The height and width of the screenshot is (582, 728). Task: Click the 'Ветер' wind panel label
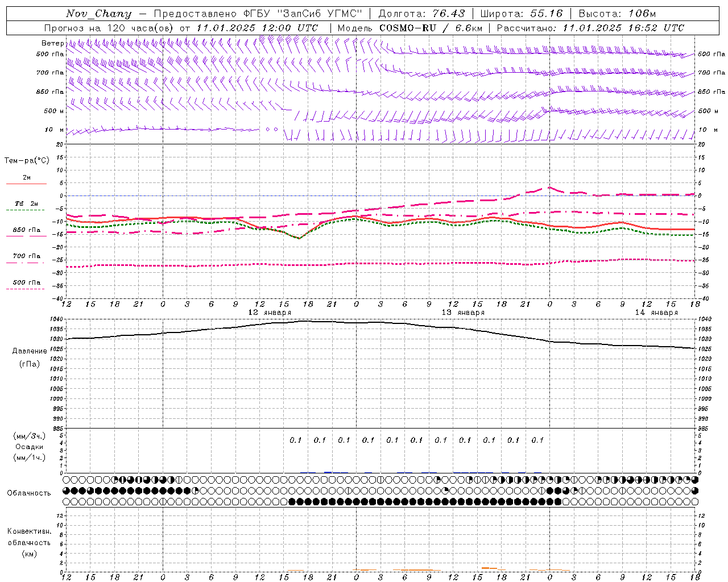coord(53,43)
